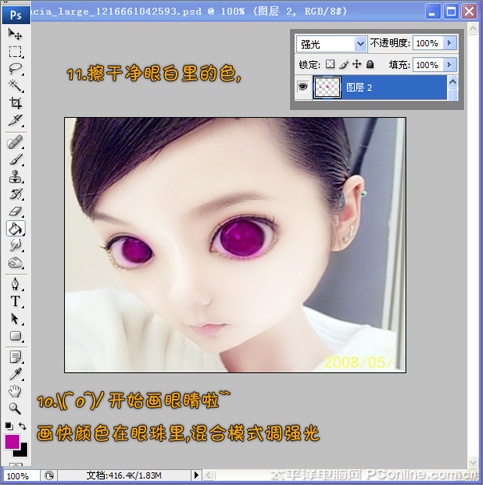Viewport: 483px width, 485px height.
Task: Select the Eyedropper tool
Action: click(x=15, y=374)
